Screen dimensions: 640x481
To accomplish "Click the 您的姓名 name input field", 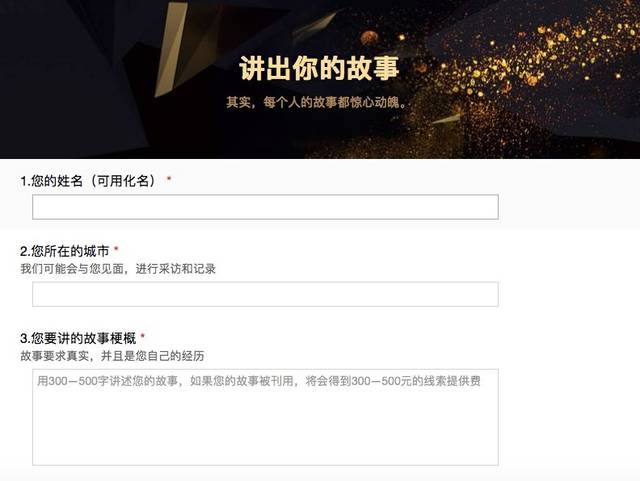I will tap(265, 207).
